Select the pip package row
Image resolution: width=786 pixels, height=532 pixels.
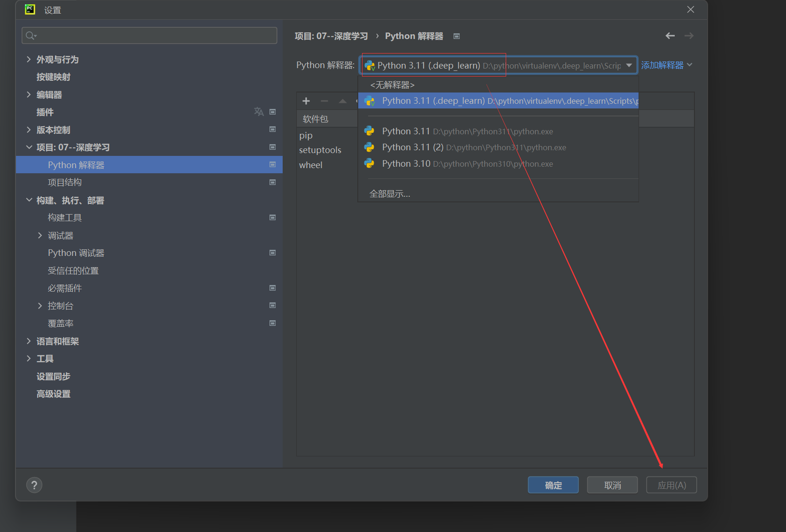(306, 135)
